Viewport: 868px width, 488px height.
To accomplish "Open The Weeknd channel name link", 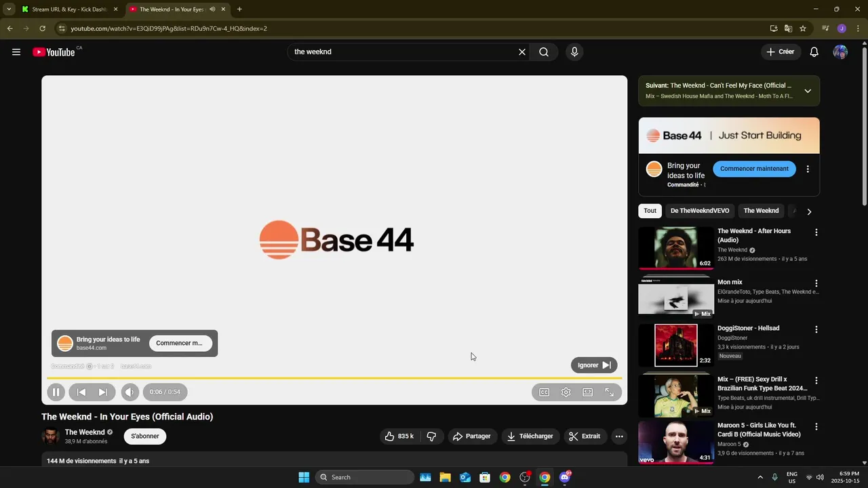I will coord(85,432).
